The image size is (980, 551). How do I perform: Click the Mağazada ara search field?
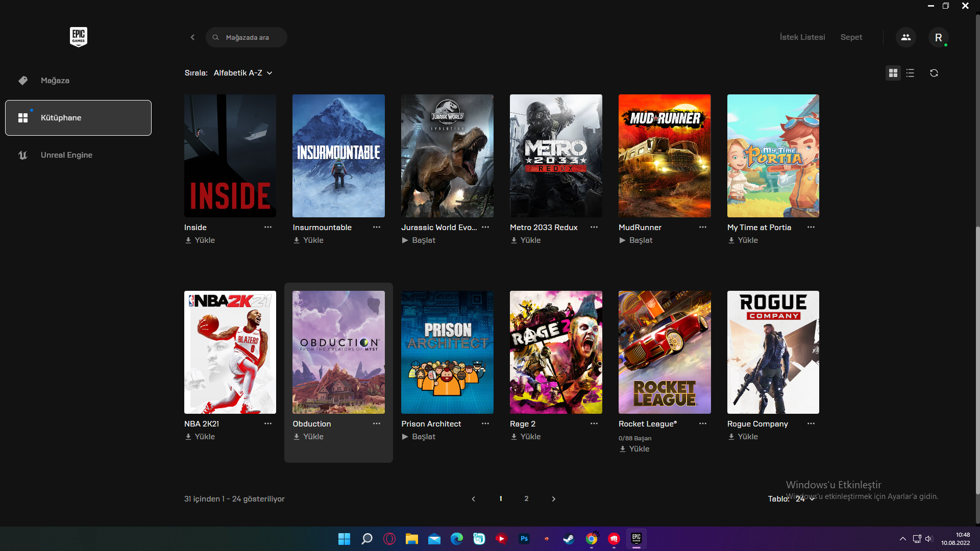click(x=247, y=37)
